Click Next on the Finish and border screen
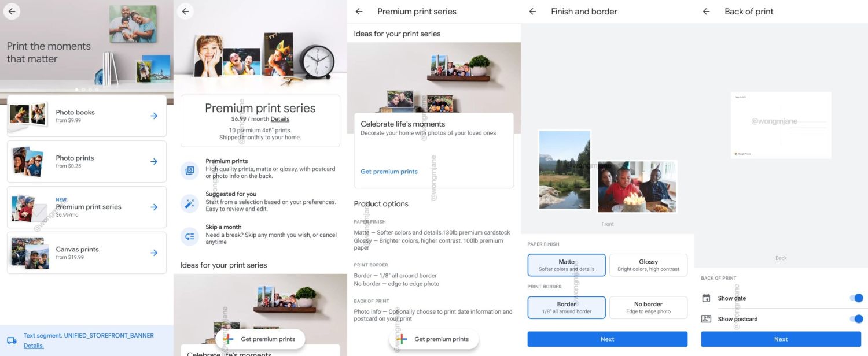The image size is (868, 356). point(607,339)
